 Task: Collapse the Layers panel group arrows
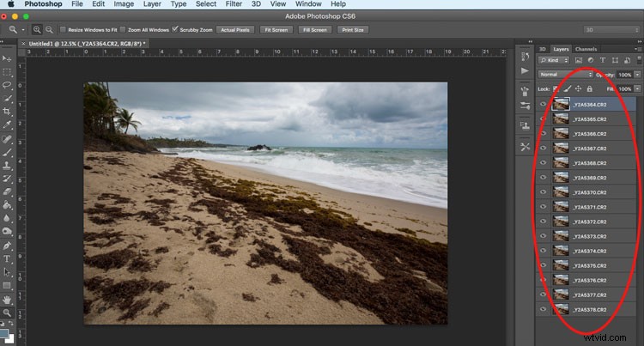click(640, 41)
